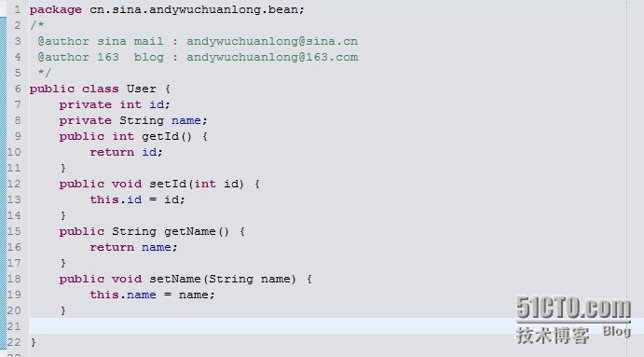This screenshot has width=644, height=357.
Task: Click line number 12 in the gutter
Action: point(14,184)
